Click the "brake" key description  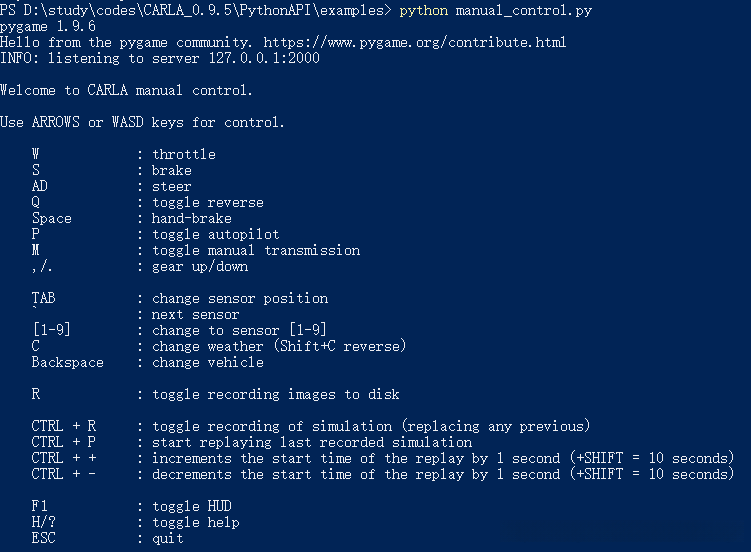coord(171,171)
